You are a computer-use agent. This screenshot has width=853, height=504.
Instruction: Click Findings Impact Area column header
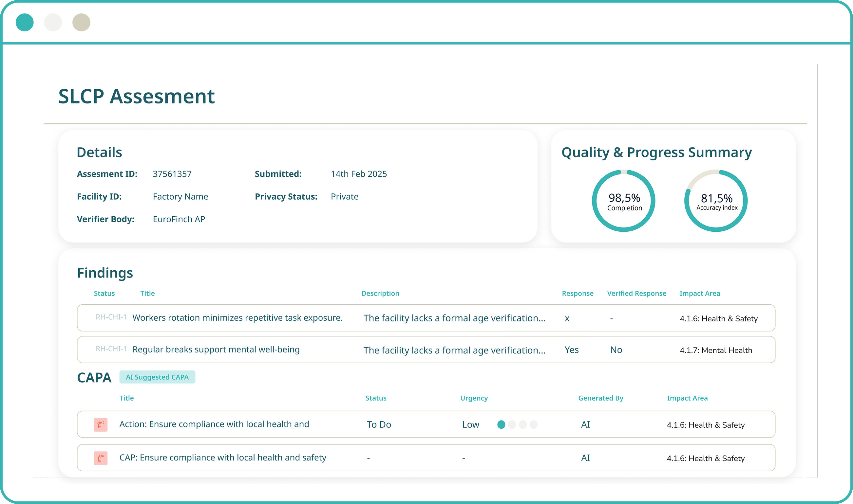700,294
